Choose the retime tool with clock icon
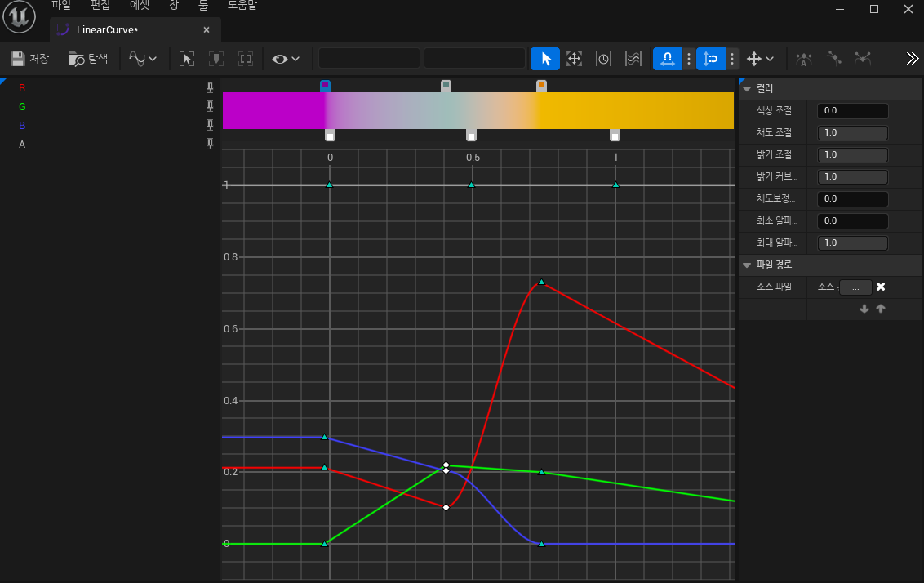The image size is (924, 583). [603, 59]
